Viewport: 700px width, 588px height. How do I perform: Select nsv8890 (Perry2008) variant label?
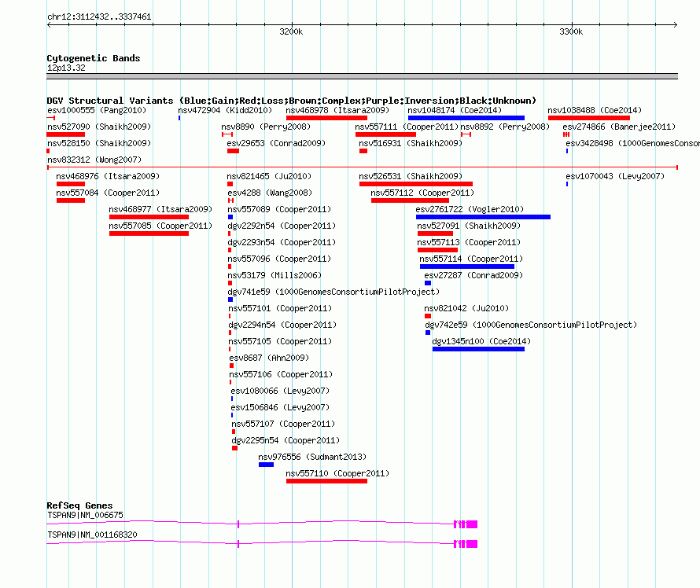click(x=266, y=127)
